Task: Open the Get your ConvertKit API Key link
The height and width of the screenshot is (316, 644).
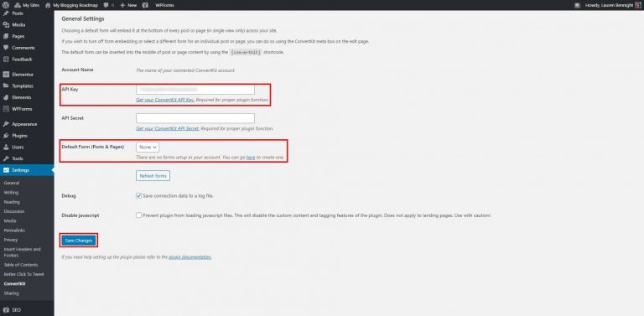Action: pyautogui.click(x=165, y=100)
